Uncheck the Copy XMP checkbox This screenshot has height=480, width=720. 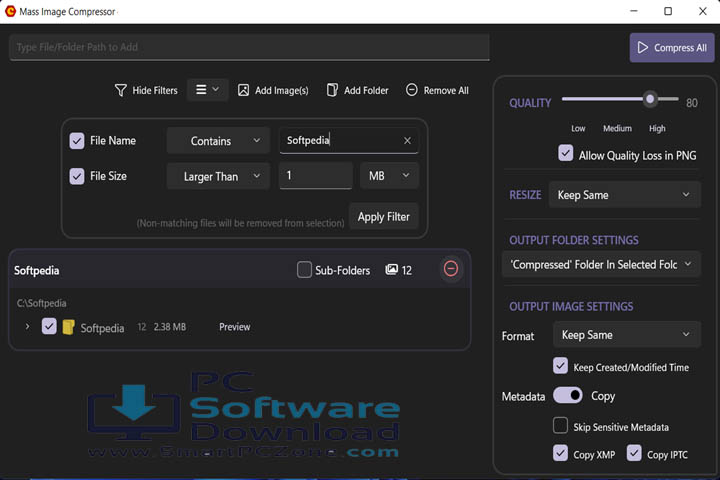(x=560, y=453)
